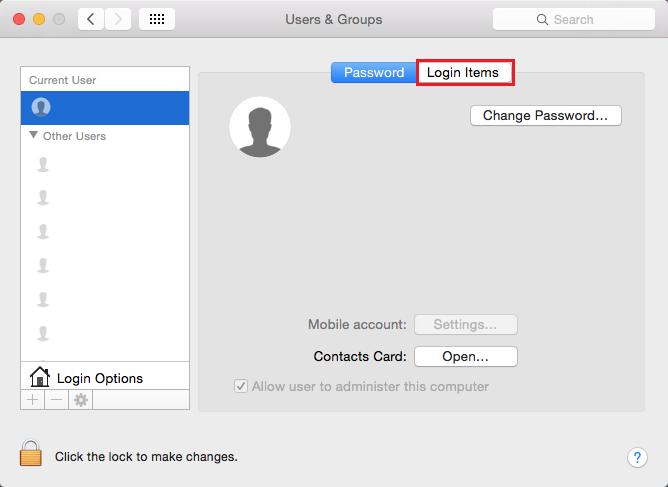Close the window with the red button
668x487 pixels.
19,19
